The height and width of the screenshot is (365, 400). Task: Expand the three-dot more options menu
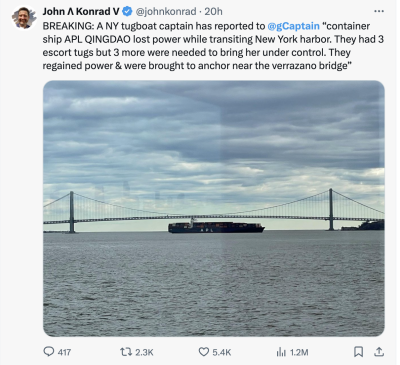(379, 11)
